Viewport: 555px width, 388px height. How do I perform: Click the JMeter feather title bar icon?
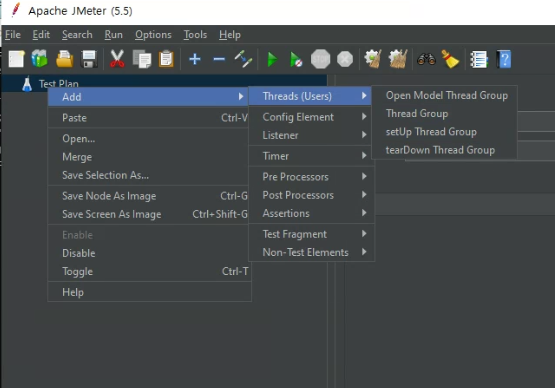click(x=15, y=10)
